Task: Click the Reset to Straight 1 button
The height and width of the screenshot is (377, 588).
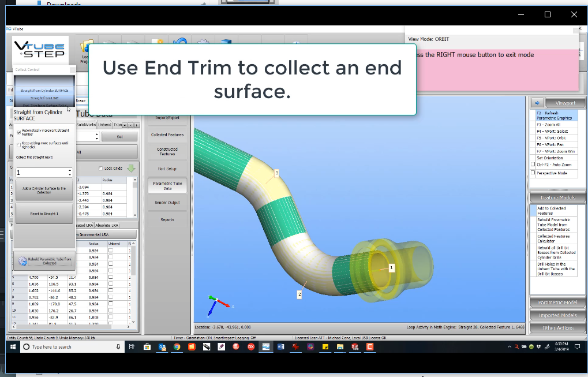Action: 44,214
